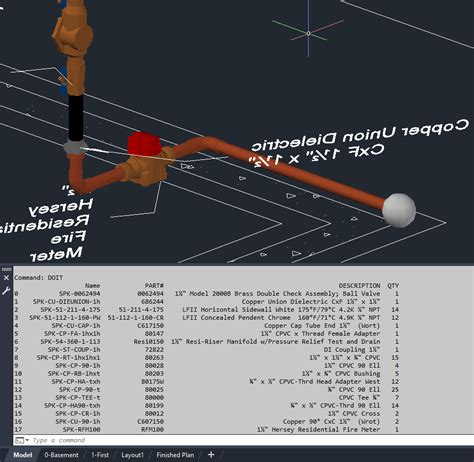Click the name 'SPK-CU-CAP-1h'
The image size is (474, 462).
coord(76,326)
